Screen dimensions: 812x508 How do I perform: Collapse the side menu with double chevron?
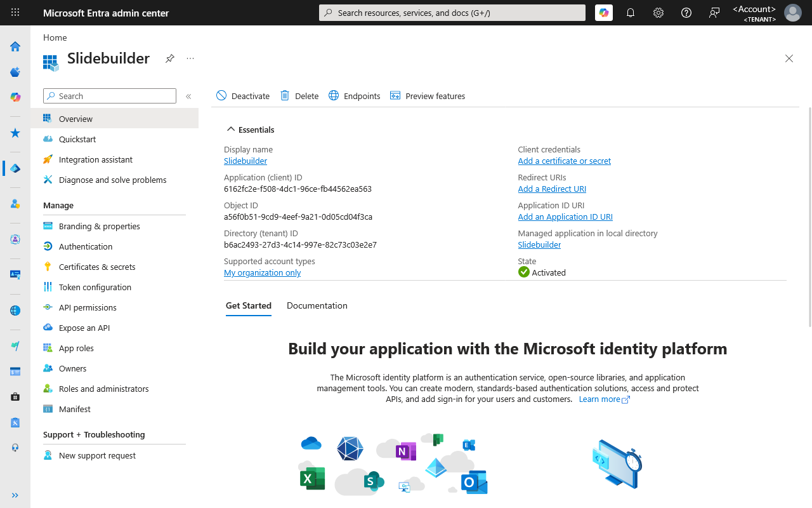[x=188, y=97]
